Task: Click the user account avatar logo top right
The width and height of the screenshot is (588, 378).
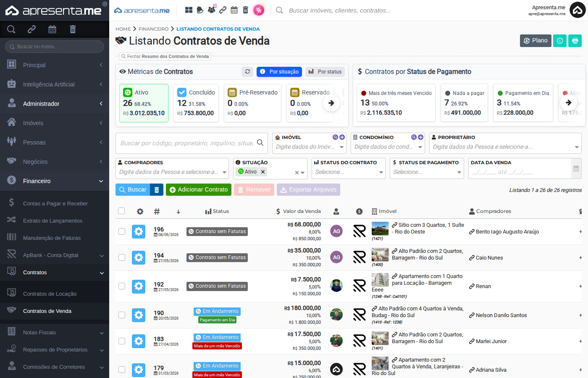Action: [x=577, y=10]
